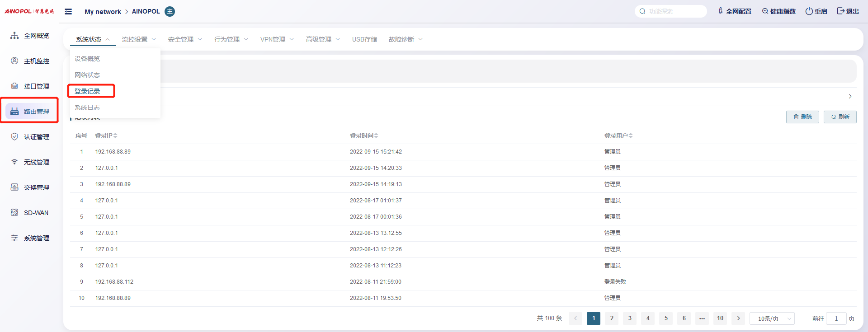Open 健康指数 health index
This screenshot has height=332, width=868.
778,11
